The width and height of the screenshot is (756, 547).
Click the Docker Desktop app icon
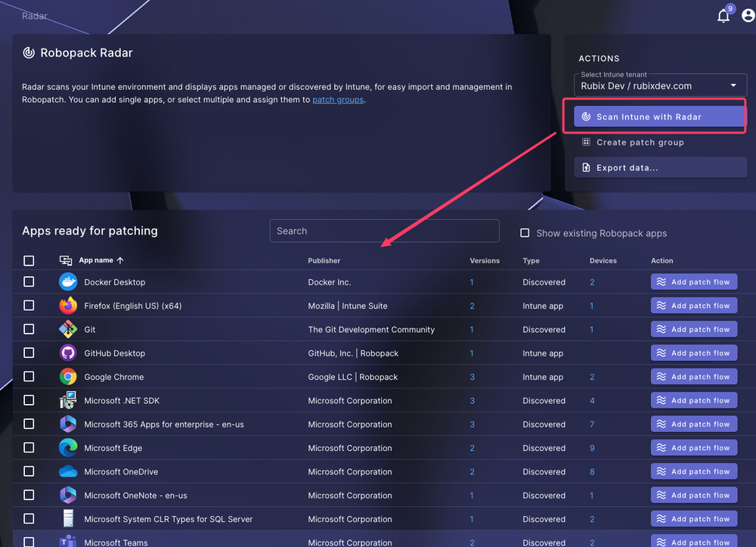68,281
